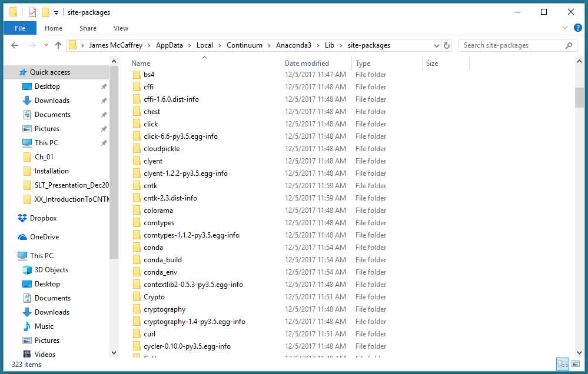Click the New Folder quick access icon
Image resolution: width=588 pixels, height=374 pixels.
pyautogui.click(x=45, y=12)
